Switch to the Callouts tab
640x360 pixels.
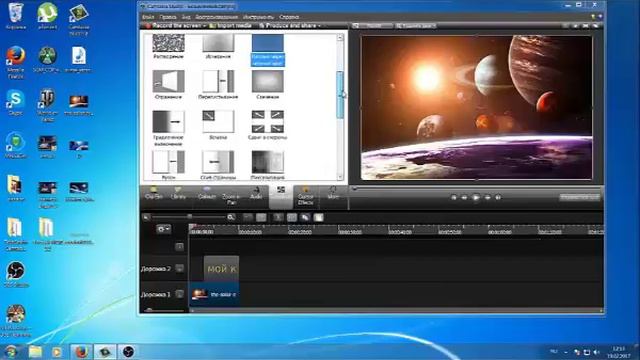207,193
